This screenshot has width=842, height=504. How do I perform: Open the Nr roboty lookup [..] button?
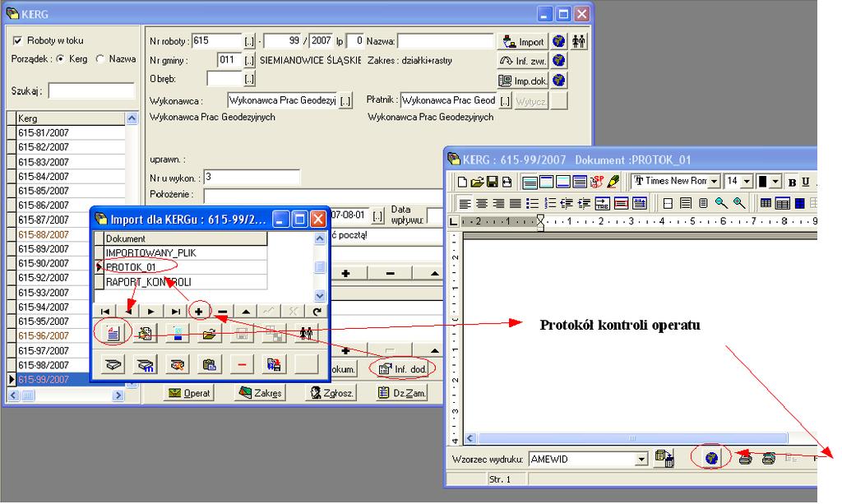249,41
